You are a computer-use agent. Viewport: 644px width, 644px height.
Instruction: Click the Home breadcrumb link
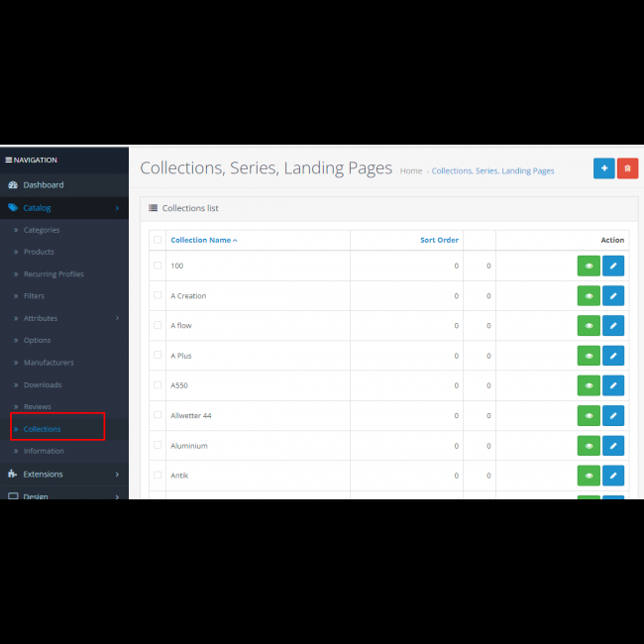point(411,171)
